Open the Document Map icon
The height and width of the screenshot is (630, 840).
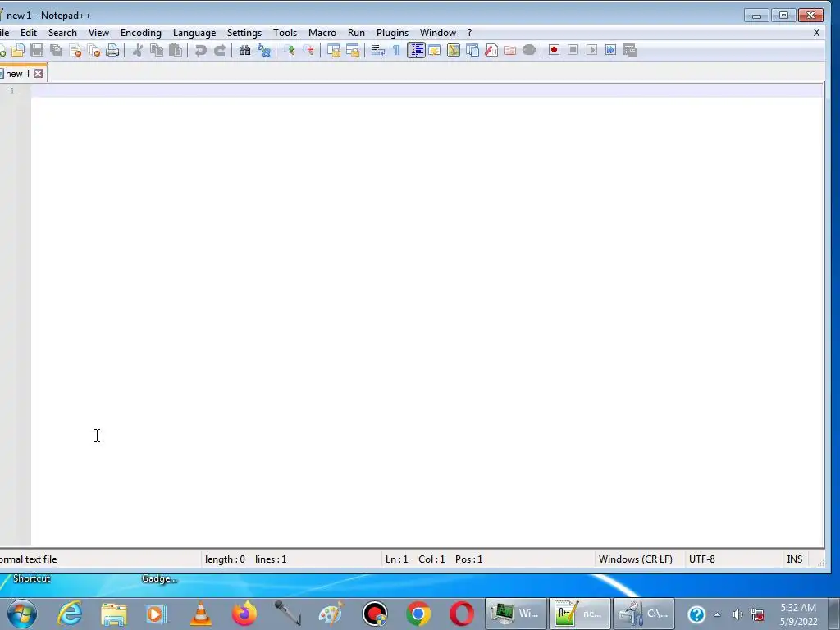coord(454,50)
